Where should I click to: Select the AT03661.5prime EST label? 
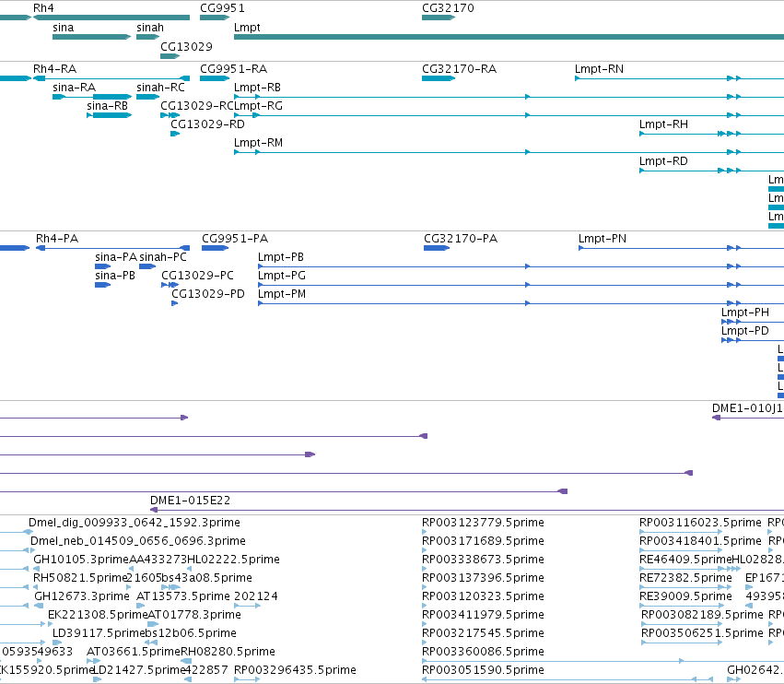click(x=133, y=652)
